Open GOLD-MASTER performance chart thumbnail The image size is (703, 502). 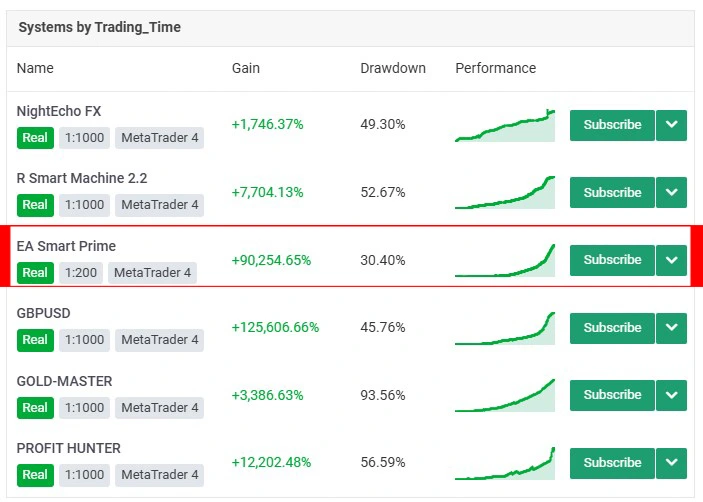505,397
